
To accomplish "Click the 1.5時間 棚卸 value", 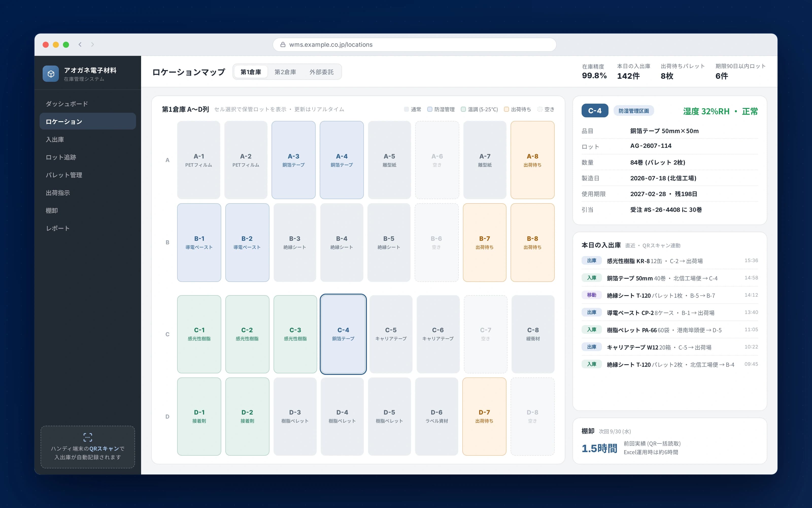I will [x=599, y=448].
